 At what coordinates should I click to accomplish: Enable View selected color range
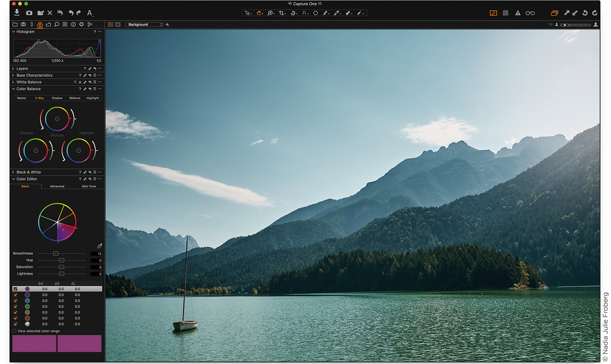(15, 331)
